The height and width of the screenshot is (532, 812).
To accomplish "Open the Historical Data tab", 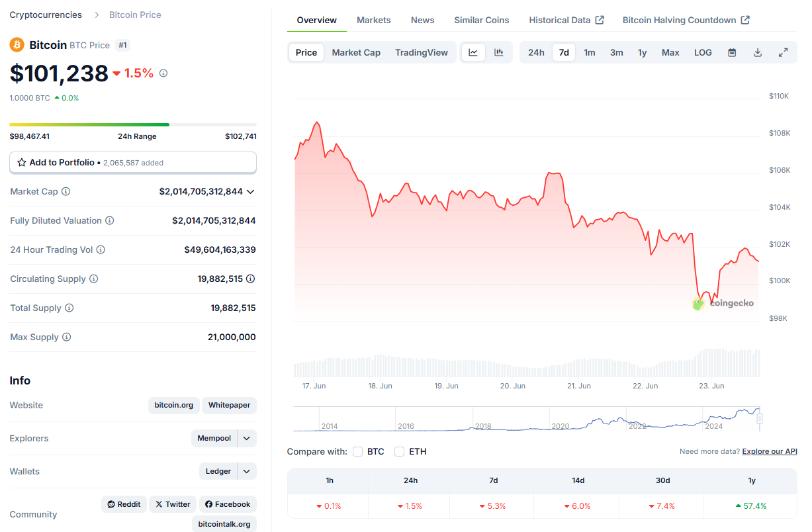I will 566,20.
